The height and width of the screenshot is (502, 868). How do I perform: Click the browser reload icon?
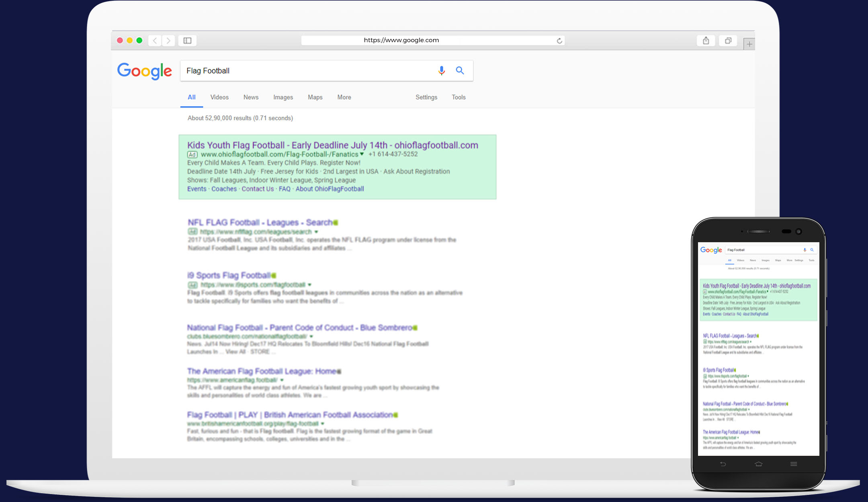559,41
